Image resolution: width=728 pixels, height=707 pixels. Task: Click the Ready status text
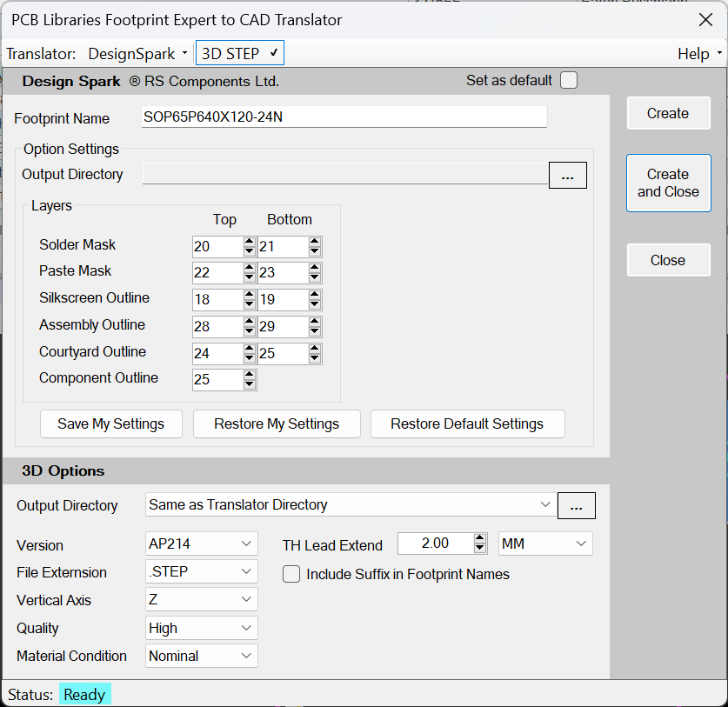pyautogui.click(x=84, y=695)
